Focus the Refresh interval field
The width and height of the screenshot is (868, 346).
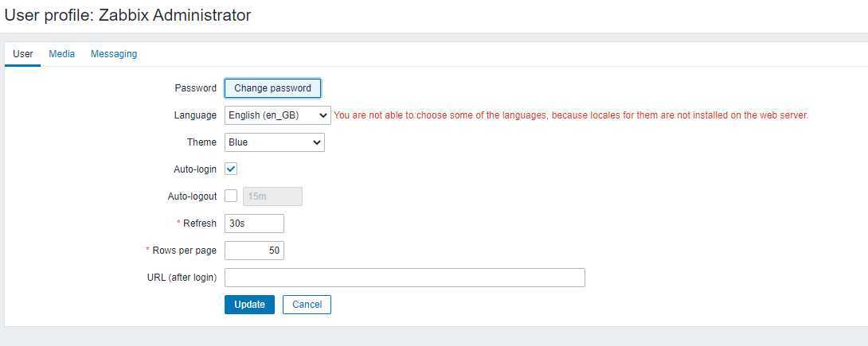pyautogui.click(x=254, y=224)
